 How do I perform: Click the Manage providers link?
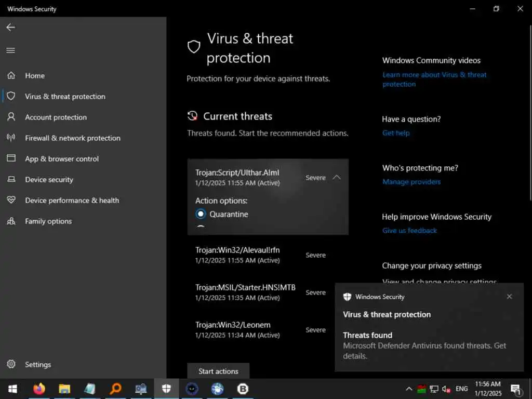(411, 182)
